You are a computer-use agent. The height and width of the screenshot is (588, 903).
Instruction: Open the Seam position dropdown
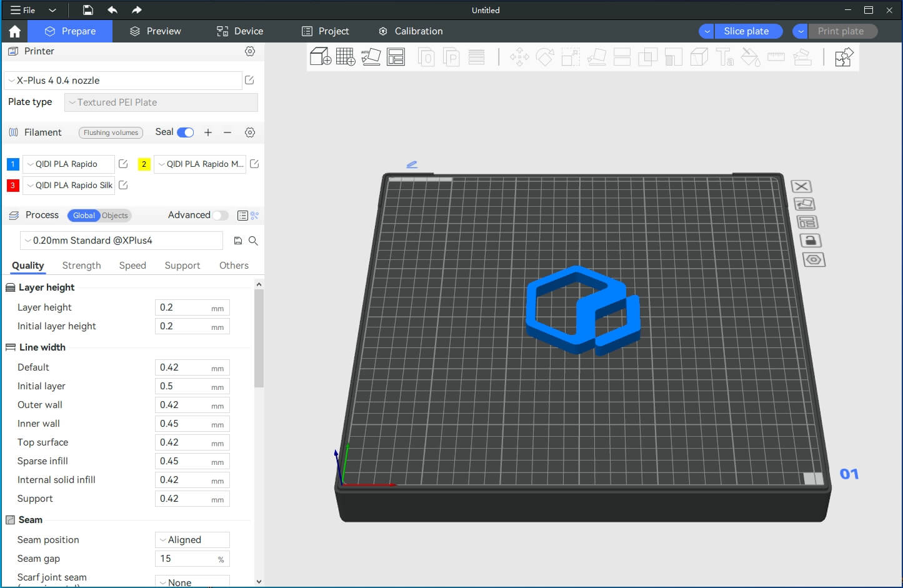(x=192, y=539)
